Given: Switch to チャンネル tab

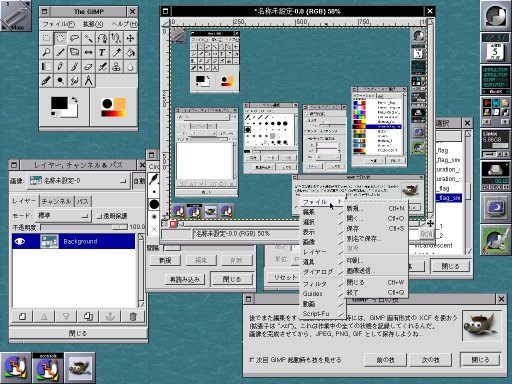Looking at the screenshot, I should click(56, 201).
